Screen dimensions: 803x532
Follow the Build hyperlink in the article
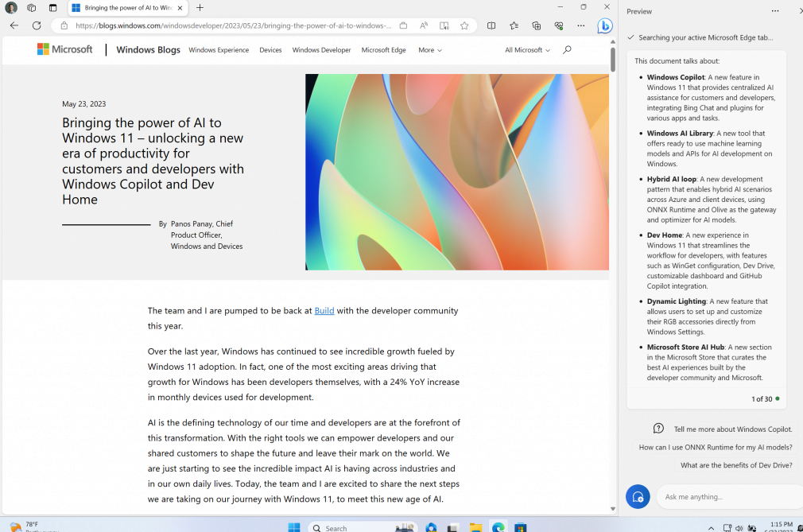coord(324,311)
